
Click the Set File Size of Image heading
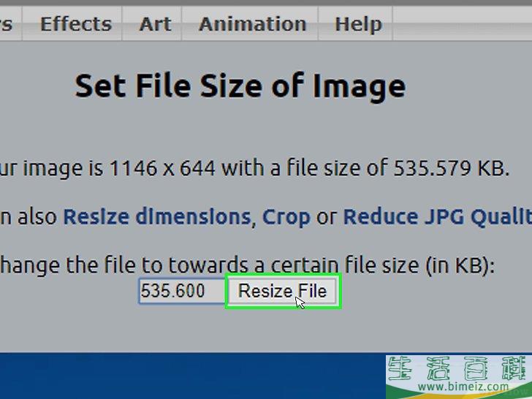pos(240,87)
